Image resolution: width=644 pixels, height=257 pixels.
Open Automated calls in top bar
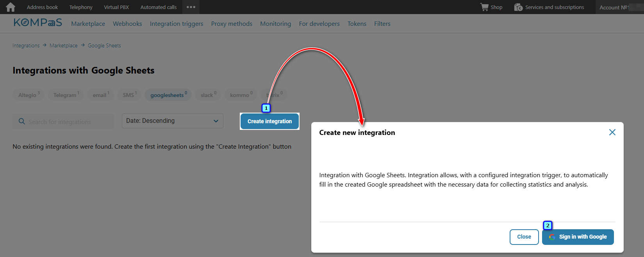click(159, 7)
